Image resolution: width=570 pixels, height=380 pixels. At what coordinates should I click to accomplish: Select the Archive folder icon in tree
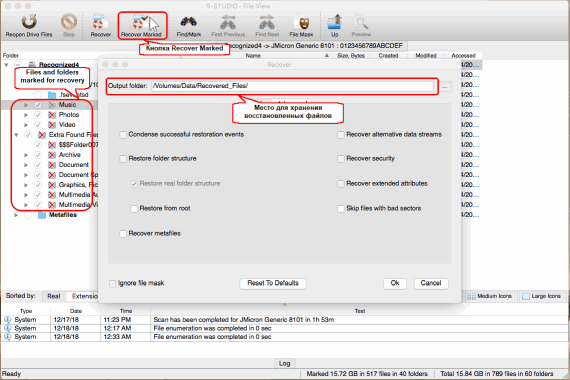tap(52, 155)
